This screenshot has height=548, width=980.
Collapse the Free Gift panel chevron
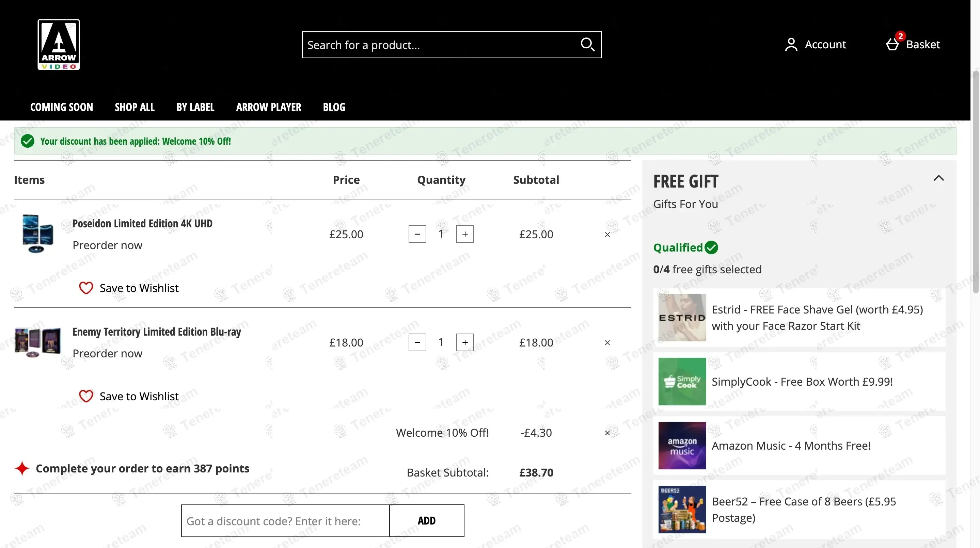pyautogui.click(x=938, y=178)
